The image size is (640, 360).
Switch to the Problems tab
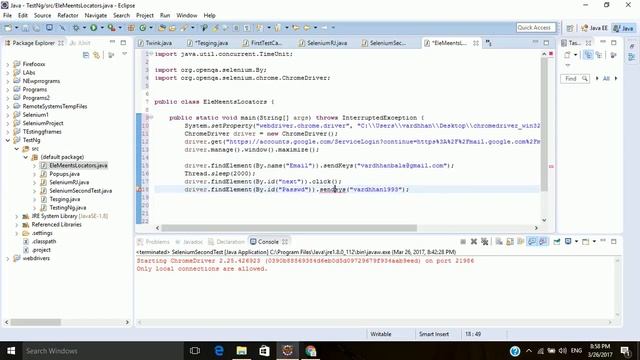coord(153,242)
